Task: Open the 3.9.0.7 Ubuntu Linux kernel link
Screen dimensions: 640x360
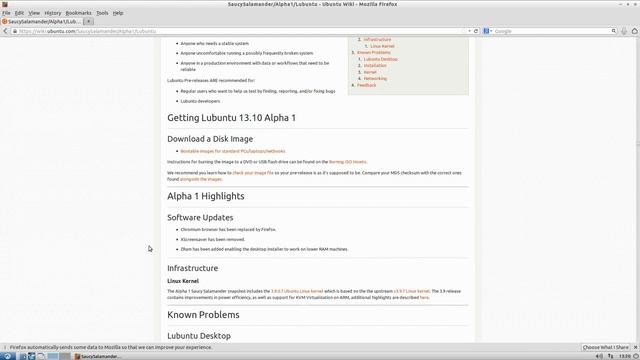Action: [x=297, y=291]
